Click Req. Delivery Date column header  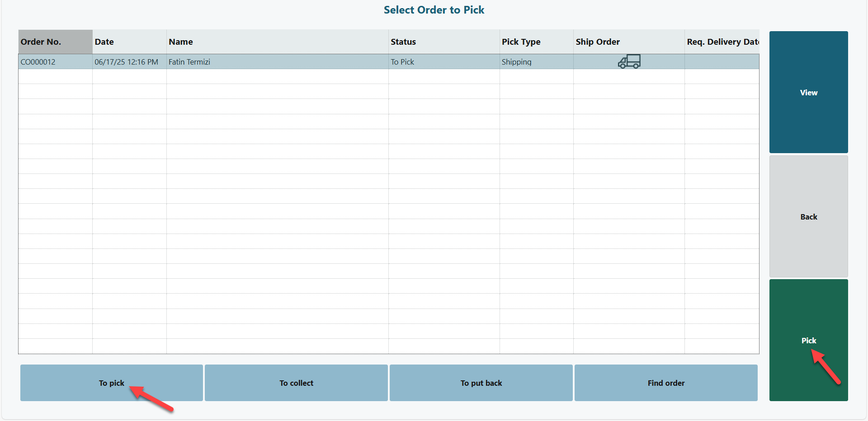(722, 42)
